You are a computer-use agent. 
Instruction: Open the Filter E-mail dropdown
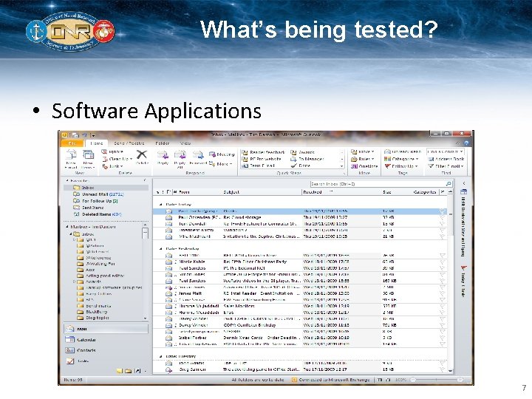pos(446,166)
